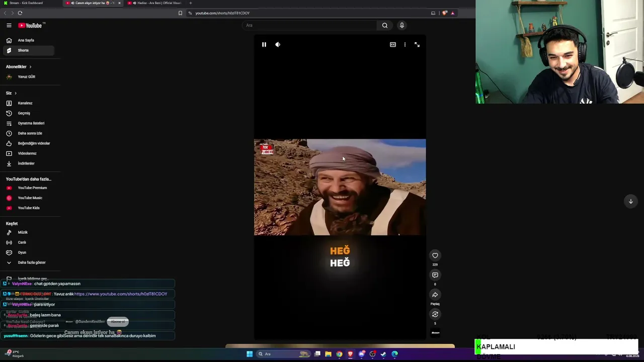
Task: Share the Short via Paylaş
Action: [x=435, y=295]
